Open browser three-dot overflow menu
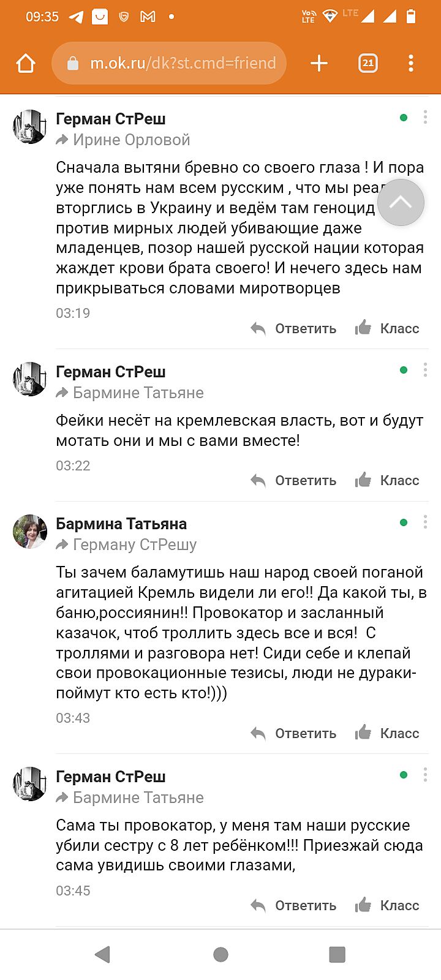The height and width of the screenshot is (980, 441). pos(411,63)
